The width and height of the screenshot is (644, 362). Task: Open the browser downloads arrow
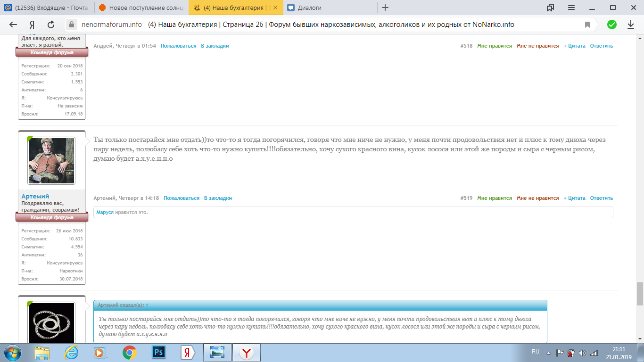(631, 25)
